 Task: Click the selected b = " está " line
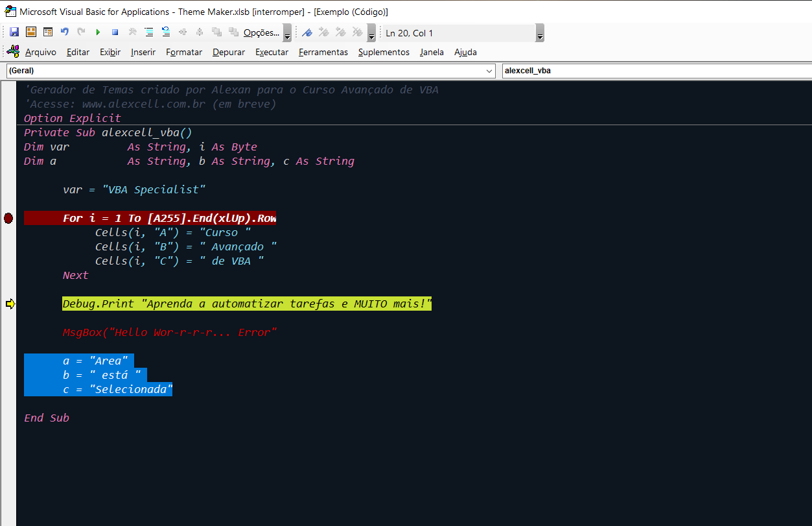[x=86, y=375]
